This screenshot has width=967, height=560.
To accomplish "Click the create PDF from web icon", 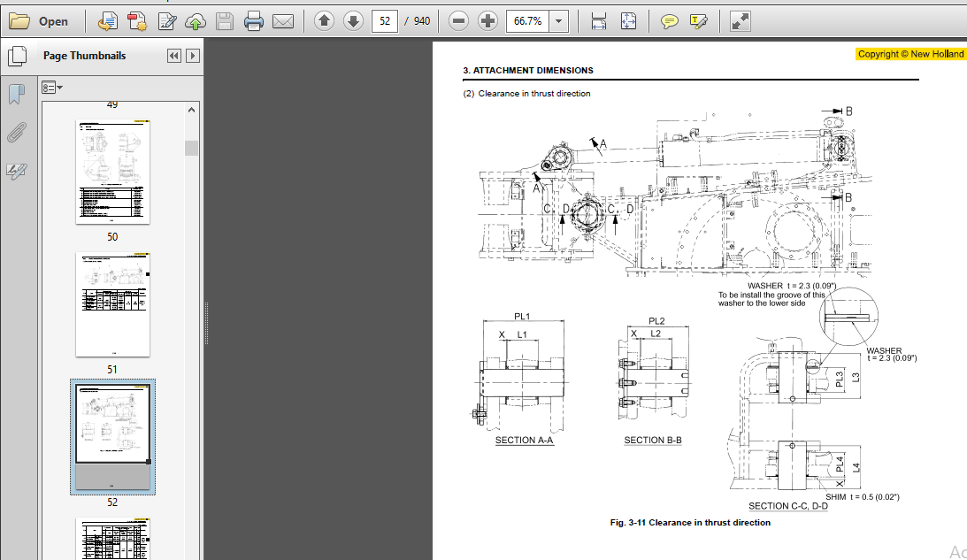I will (107, 21).
